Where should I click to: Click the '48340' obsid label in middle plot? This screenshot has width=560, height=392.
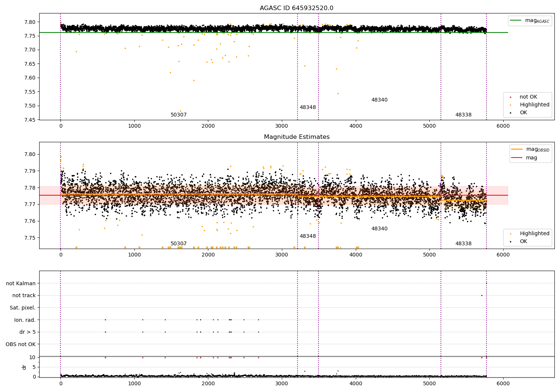(x=379, y=229)
